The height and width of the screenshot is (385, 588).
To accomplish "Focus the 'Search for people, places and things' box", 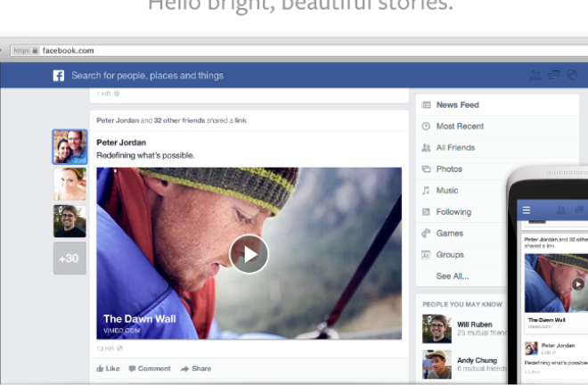I will click(147, 76).
